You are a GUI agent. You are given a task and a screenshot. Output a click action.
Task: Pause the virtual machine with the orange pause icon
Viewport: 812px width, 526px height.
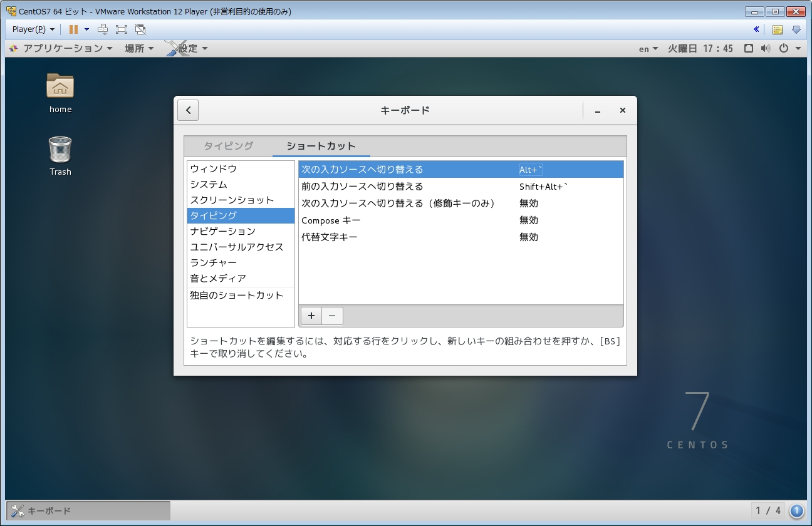(73, 29)
